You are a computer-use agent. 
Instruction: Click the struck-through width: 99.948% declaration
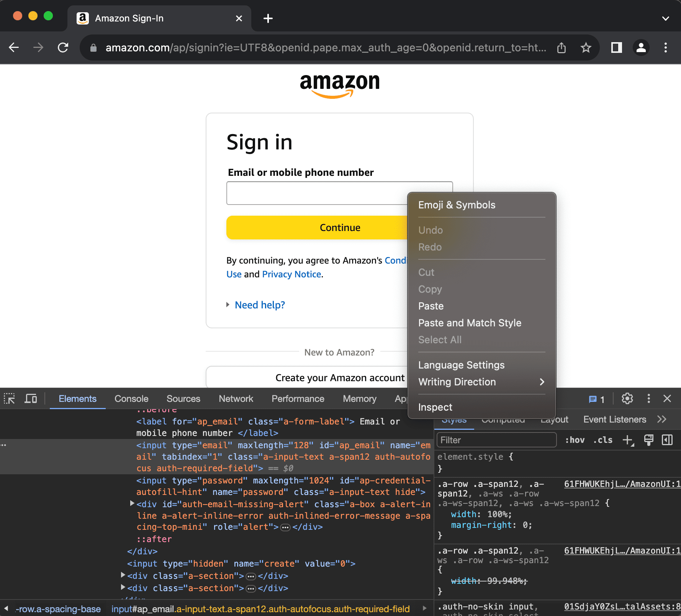point(489,581)
